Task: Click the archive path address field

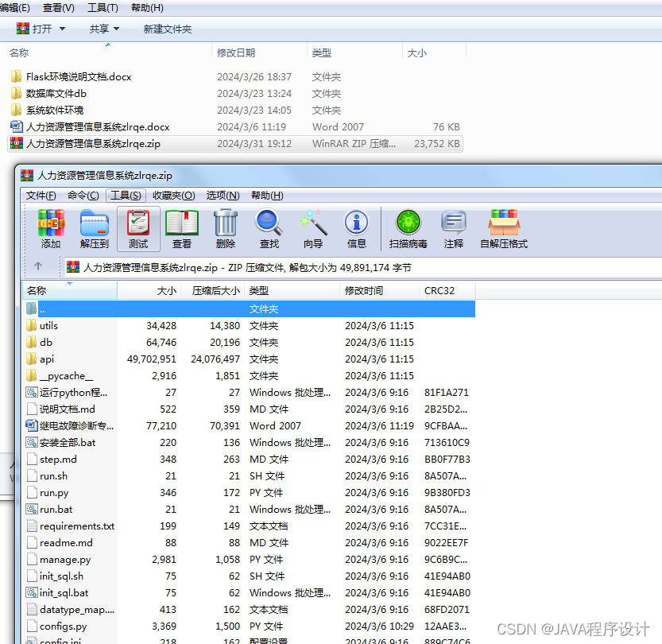Action: [363, 267]
